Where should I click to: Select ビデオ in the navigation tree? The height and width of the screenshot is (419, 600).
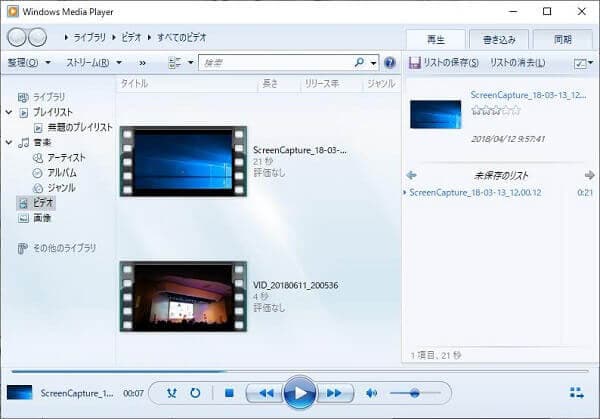36,203
